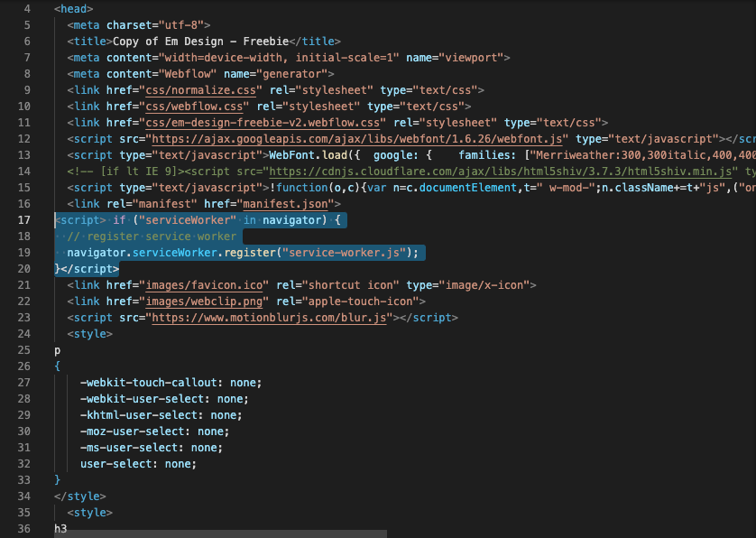Image resolution: width=756 pixels, height=538 pixels.
Task: Open the motionblurjs blur.js URL
Action: pos(269,318)
